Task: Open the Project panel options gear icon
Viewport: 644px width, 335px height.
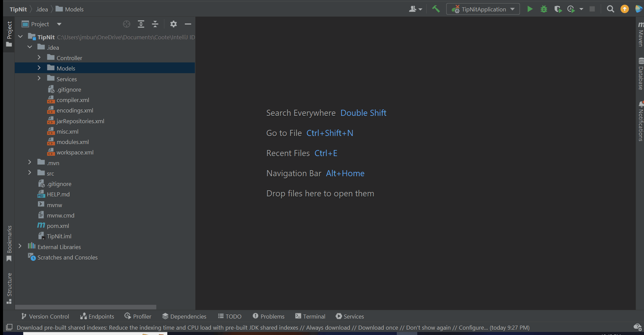Action: click(173, 24)
